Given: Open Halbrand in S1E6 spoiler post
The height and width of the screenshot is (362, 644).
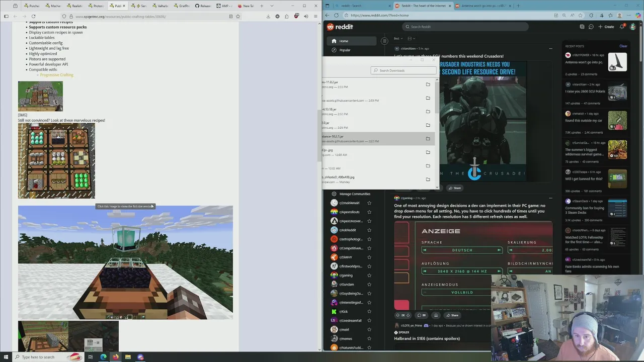Looking at the screenshot, I should pyautogui.click(x=427, y=338).
